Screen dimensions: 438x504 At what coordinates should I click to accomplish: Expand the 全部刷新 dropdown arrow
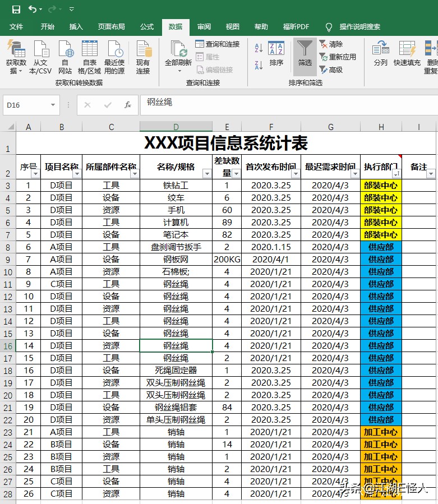coord(179,71)
